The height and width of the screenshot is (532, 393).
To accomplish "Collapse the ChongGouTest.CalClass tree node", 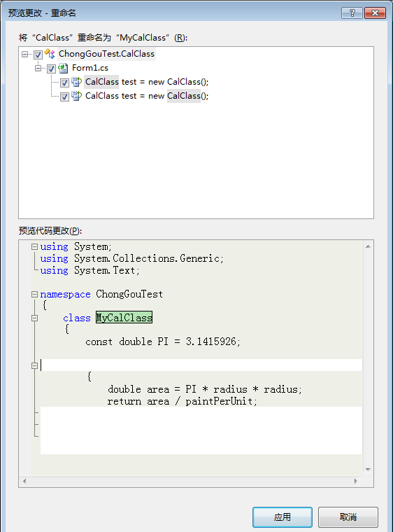I will click(24, 54).
